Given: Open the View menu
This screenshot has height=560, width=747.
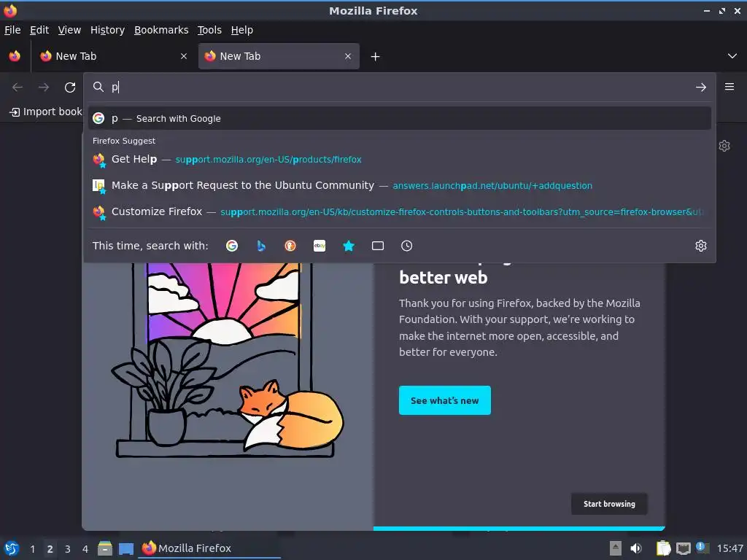Looking at the screenshot, I should pyautogui.click(x=69, y=30).
